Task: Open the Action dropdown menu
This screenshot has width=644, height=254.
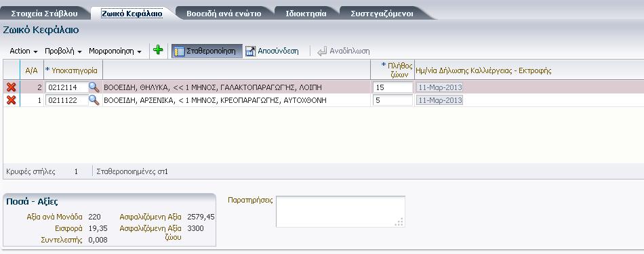Action: tap(24, 51)
